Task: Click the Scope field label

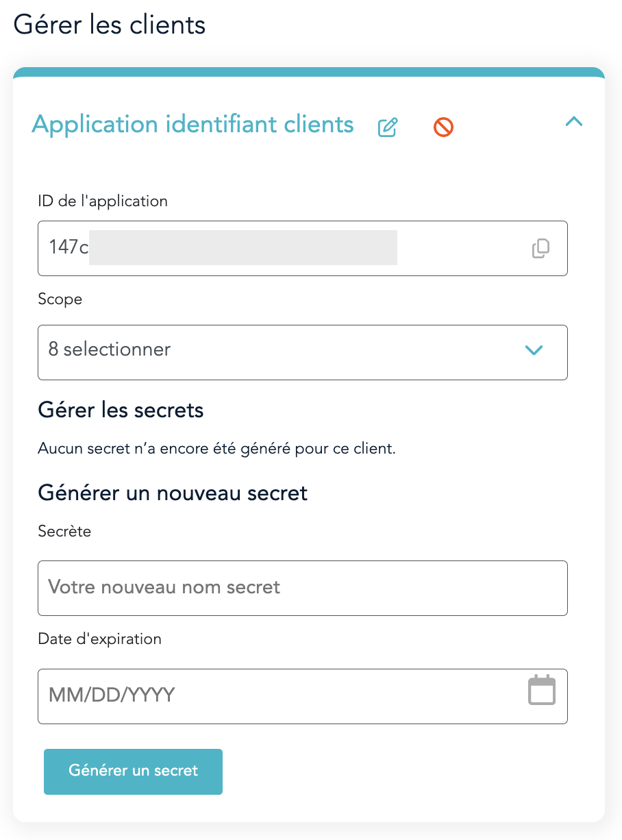Action: (60, 299)
